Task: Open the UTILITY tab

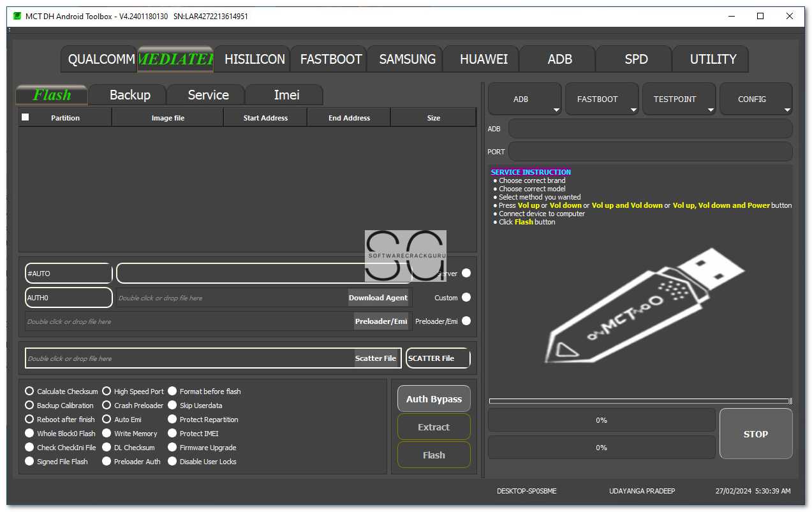Action: coord(711,59)
